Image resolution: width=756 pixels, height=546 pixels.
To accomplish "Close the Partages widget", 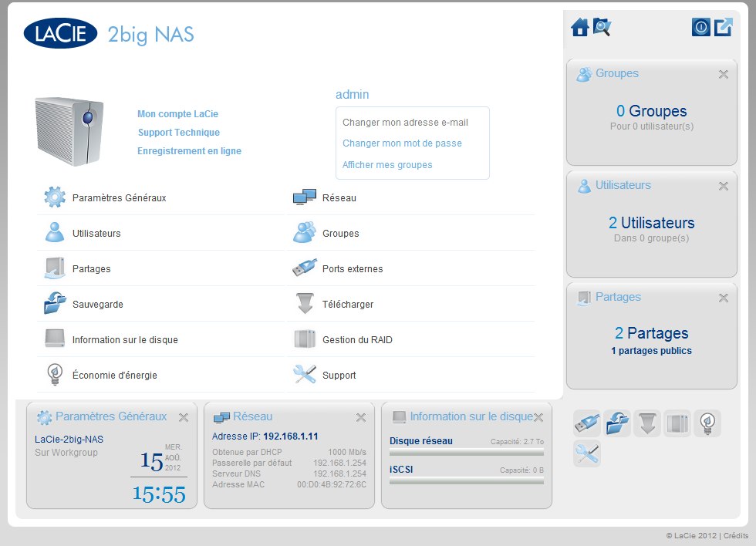I will [724, 298].
